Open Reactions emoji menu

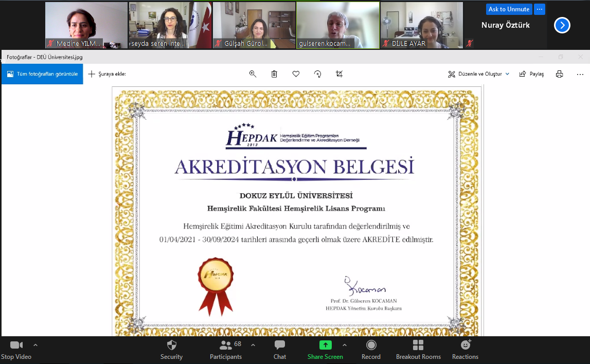pos(465,350)
